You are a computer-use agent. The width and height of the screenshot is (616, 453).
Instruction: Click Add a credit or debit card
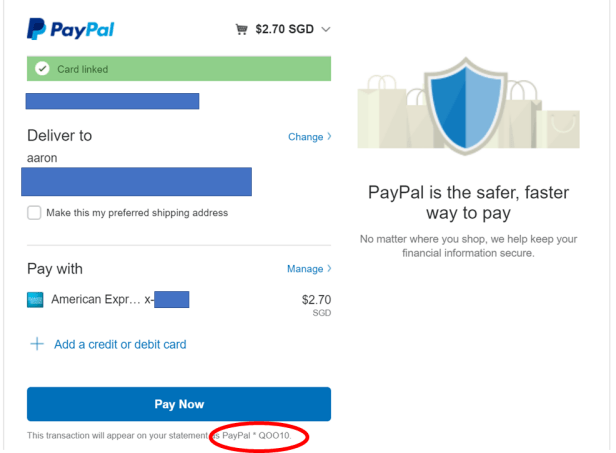(120, 345)
